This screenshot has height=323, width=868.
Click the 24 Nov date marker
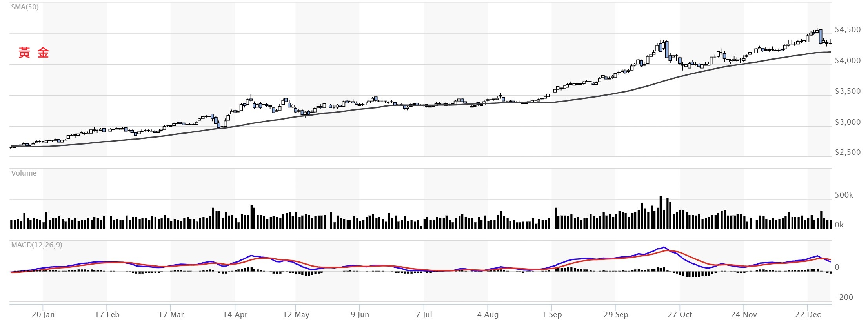pos(744,314)
